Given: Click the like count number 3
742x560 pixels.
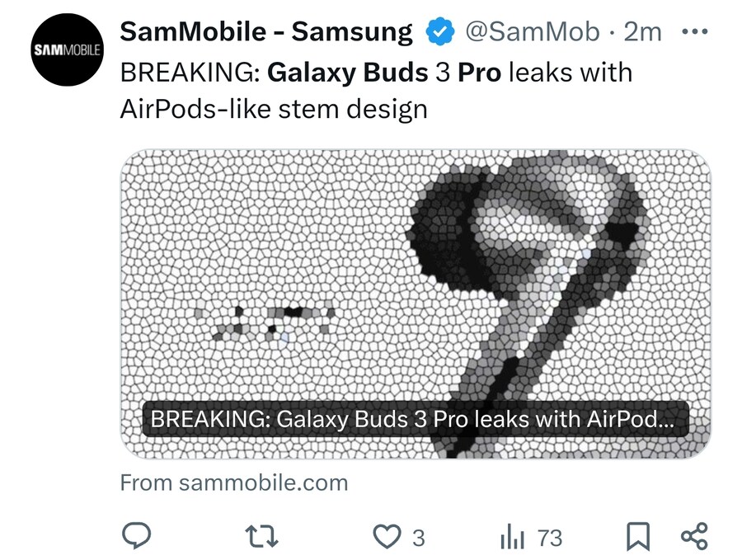Looking at the screenshot, I should coord(418,539).
